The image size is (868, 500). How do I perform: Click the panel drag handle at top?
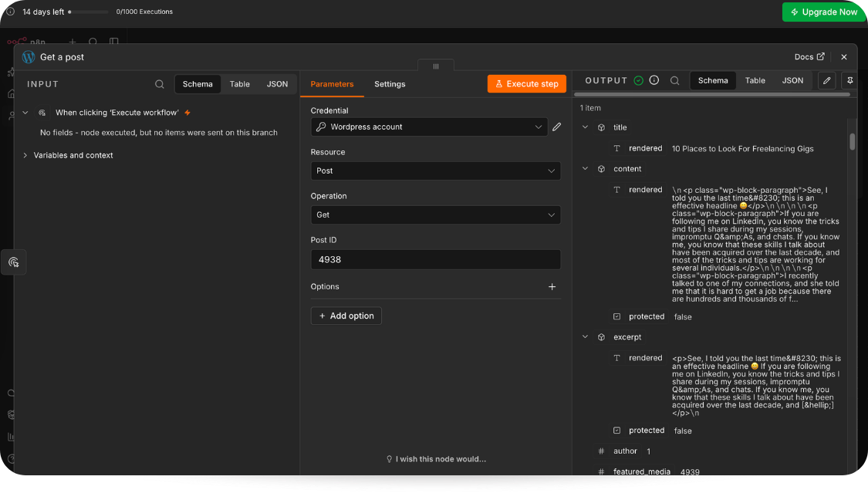(436, 66)
